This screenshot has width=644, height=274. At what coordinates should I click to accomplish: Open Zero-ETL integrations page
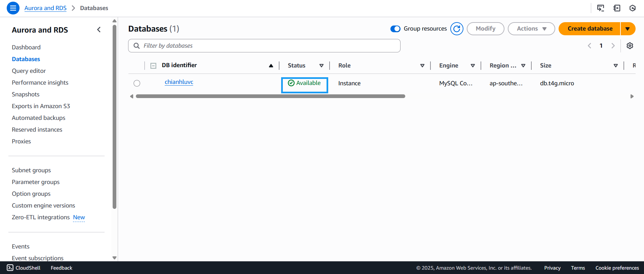pyautogui.click(x=41, y=217)
